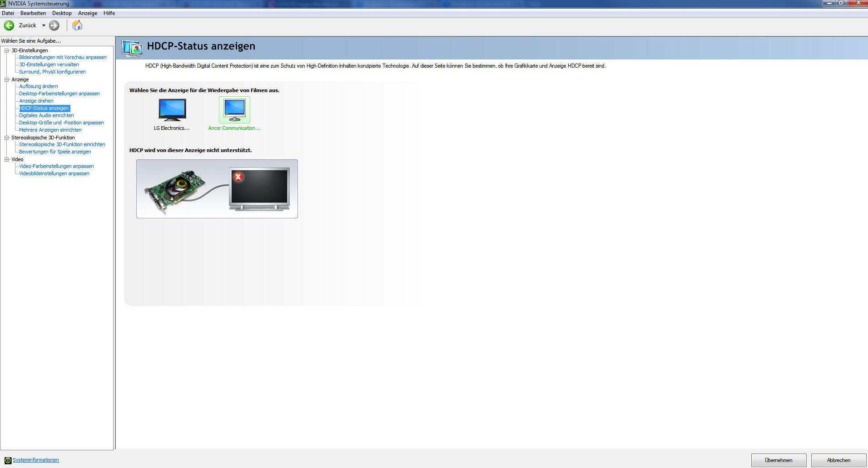Open Auflösung ändern page
The height and width of the screenshot is (468, 868).
(39, 86)
